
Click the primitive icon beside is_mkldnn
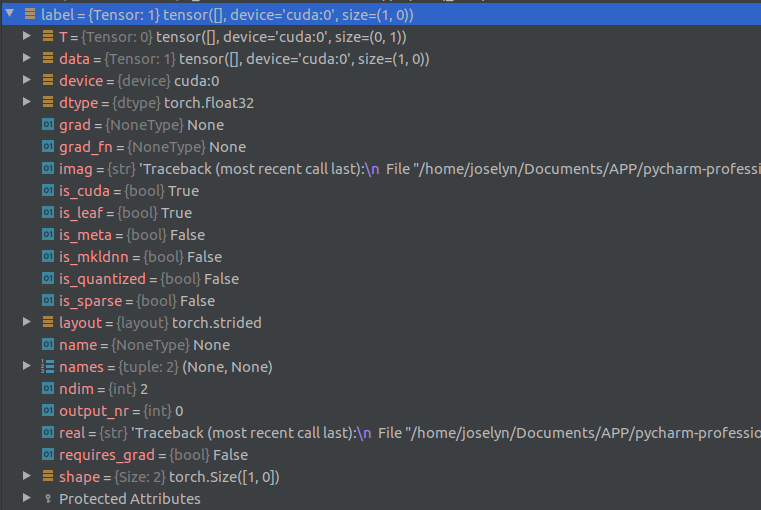[x=48, y=256]
